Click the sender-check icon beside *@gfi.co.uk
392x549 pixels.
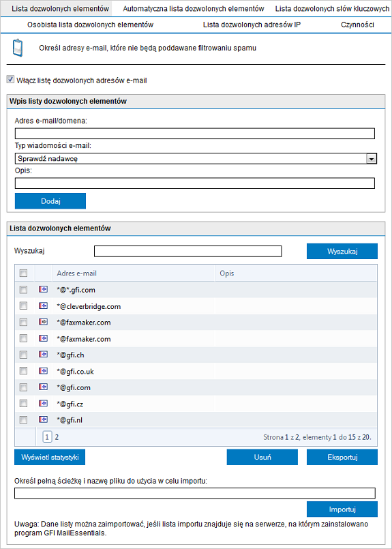coord(43,371)
